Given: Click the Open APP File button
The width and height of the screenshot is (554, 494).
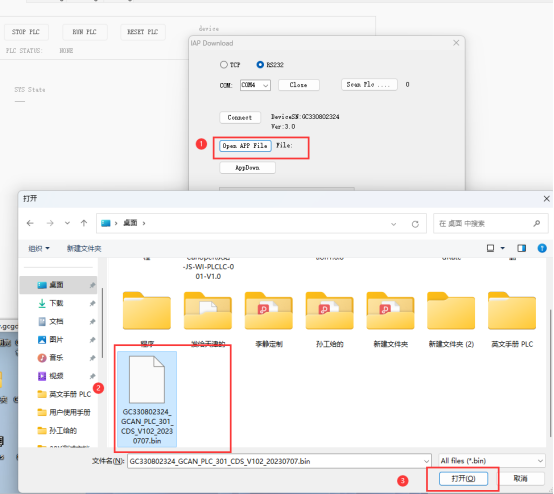Looking at the screenshot, I should (x=245, y=146).
